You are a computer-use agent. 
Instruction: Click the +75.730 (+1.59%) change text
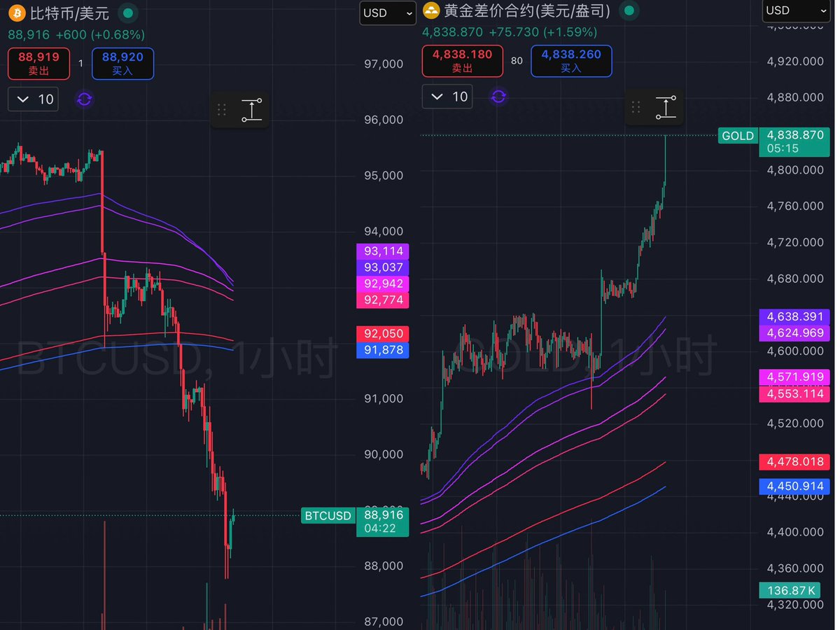(x=543, y=32)
